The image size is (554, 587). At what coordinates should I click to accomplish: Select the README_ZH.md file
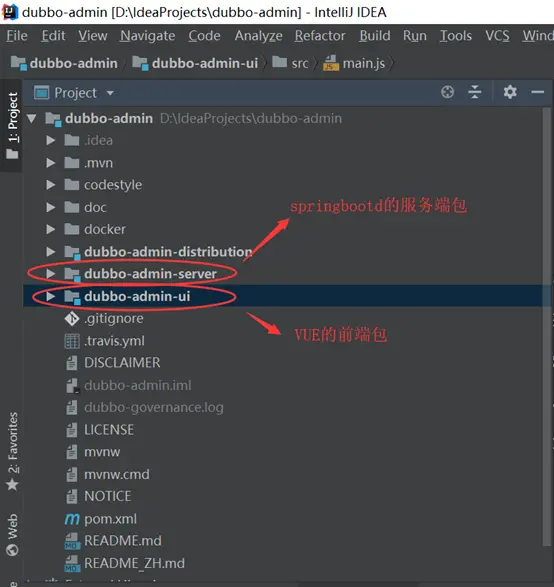(134, 563)
